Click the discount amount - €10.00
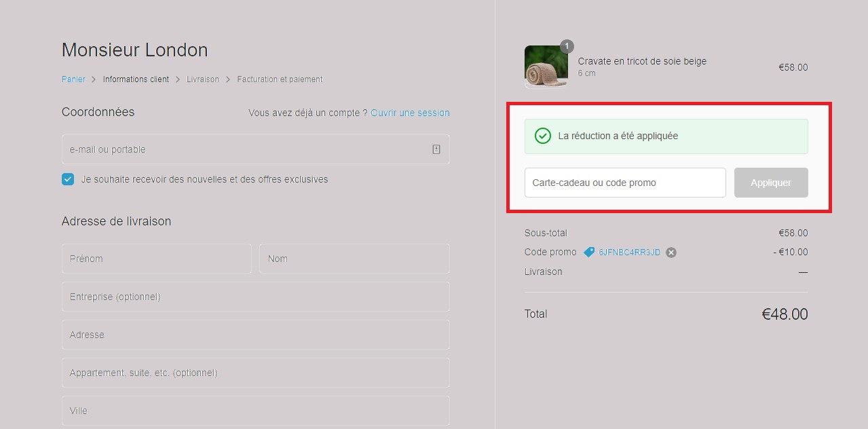The image size is (868, 429). pos(790,252)
